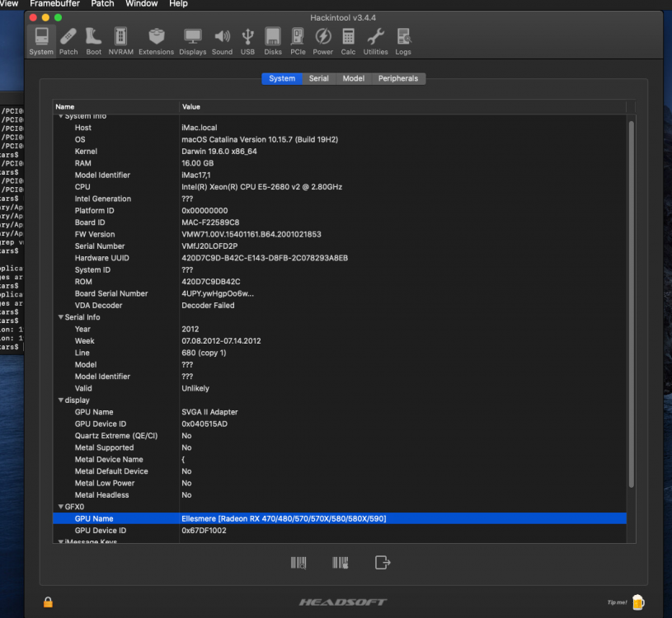Collapse the Serial Info group
Image resolution: width=672 pixels, height=618 pixels.
(61, 317)
